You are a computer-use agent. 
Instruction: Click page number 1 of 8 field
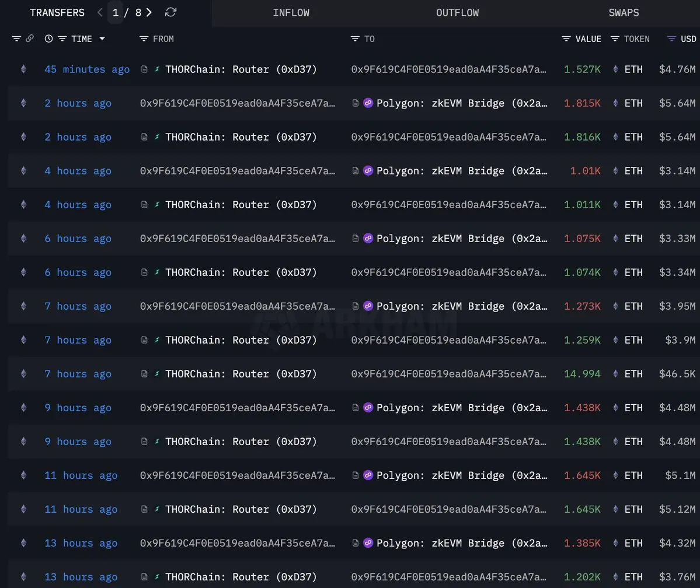pyautogui.click(x=116, y=12)
